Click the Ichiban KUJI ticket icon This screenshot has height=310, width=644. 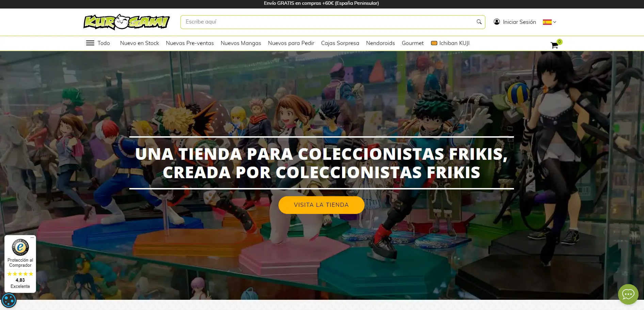[434, 43]
